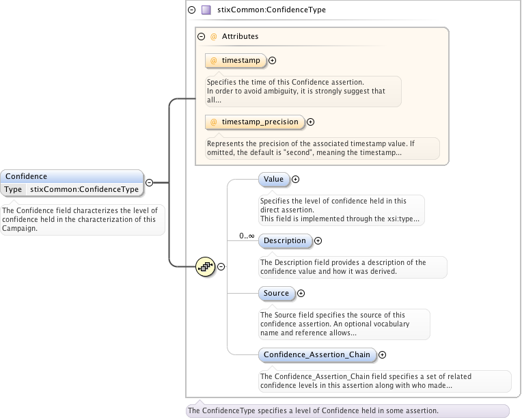Click the stixCommon:ConfidenceType type value
The width and height of the screenshot is (522, 420).
pos(84,189)
